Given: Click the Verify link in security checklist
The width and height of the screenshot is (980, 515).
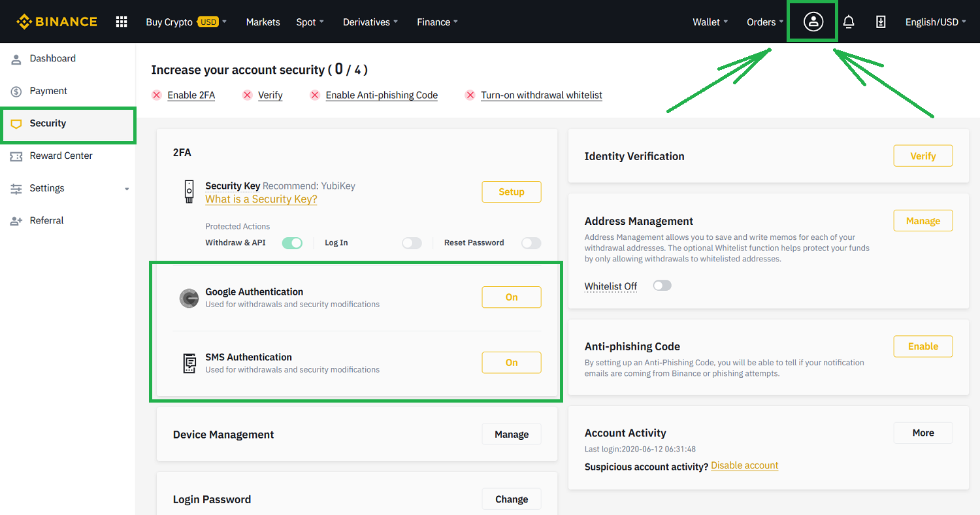Looking at the screenshot, I should tap(270, 95).
